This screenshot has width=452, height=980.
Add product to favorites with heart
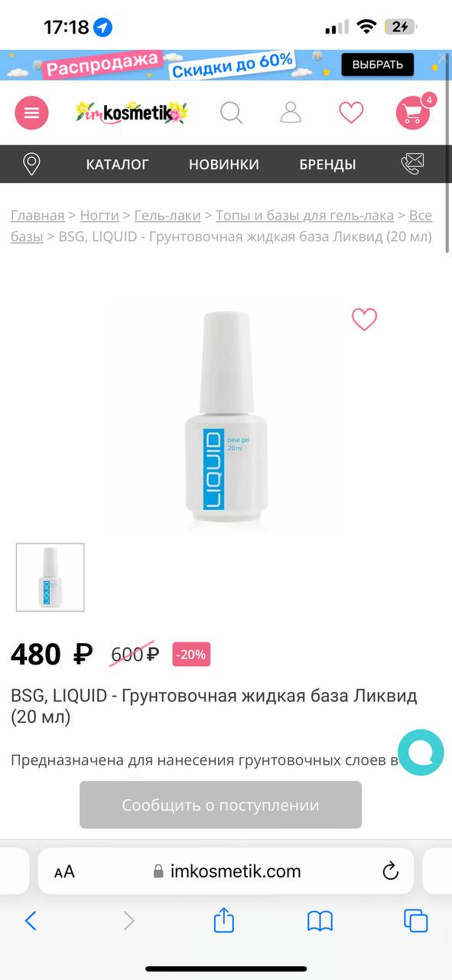[x=364, y=319]
